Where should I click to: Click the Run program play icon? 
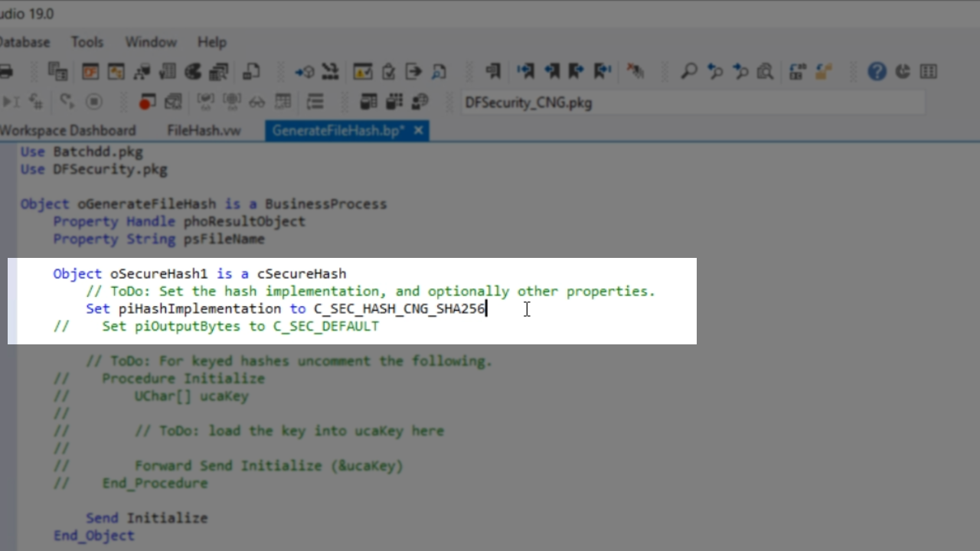9,102
